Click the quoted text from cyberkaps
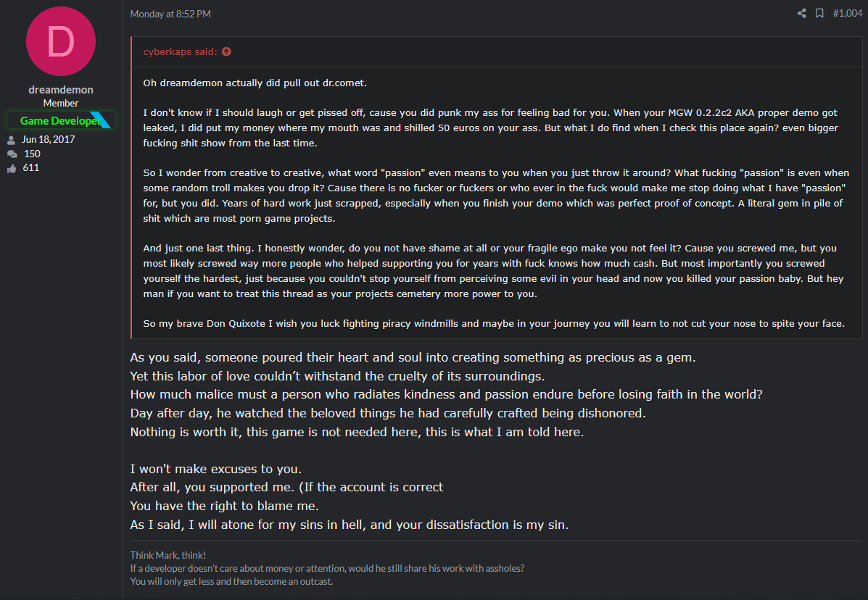 click(x=497, y=203)
